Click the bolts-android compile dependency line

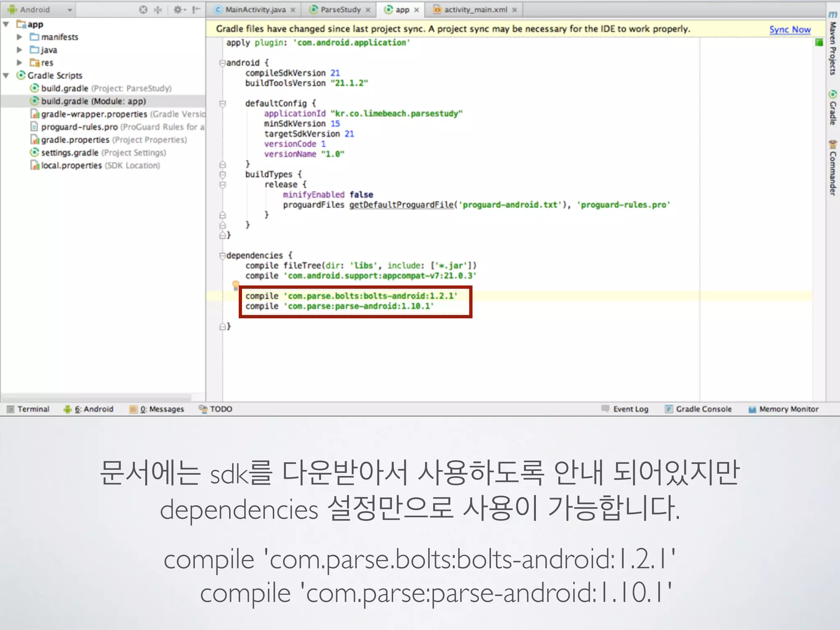coord(352,296)
